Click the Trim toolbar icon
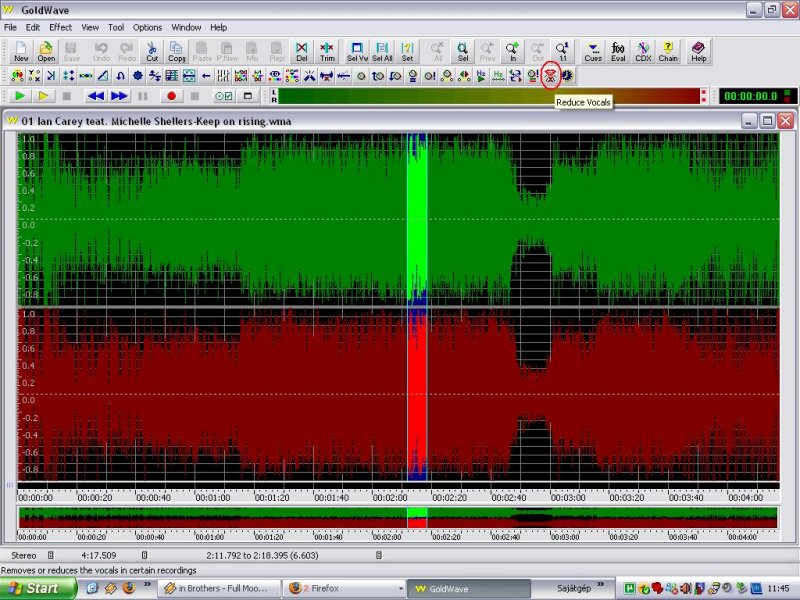The image size is (800, 600). click(327, 51)
